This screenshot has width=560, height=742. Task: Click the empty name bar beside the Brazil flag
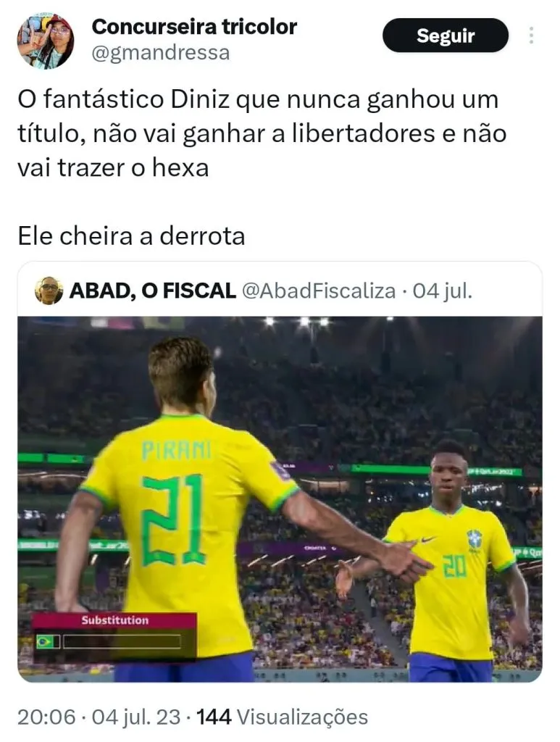point(122,642)
